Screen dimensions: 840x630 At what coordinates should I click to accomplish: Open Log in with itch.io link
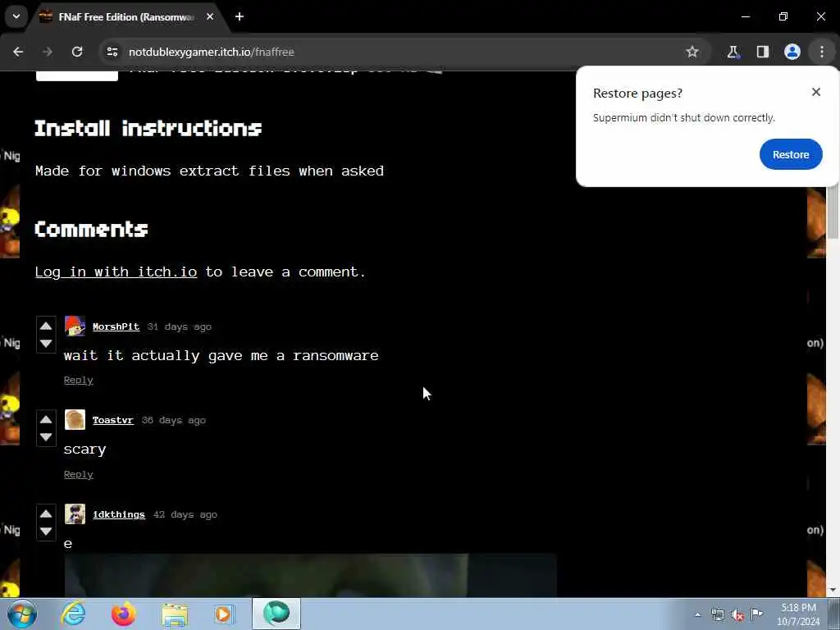[116, 272]
